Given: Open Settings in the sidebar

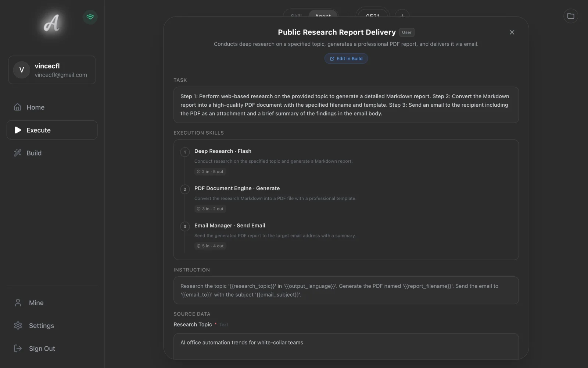Looking at the screenshot, I should (x=52, y=325).
